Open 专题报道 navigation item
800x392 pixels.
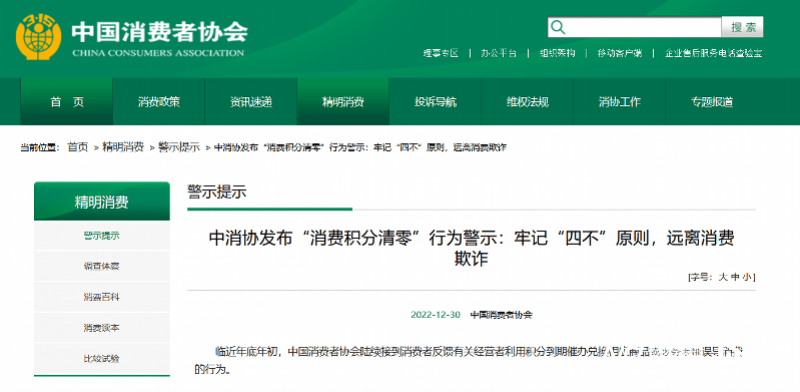712,102
